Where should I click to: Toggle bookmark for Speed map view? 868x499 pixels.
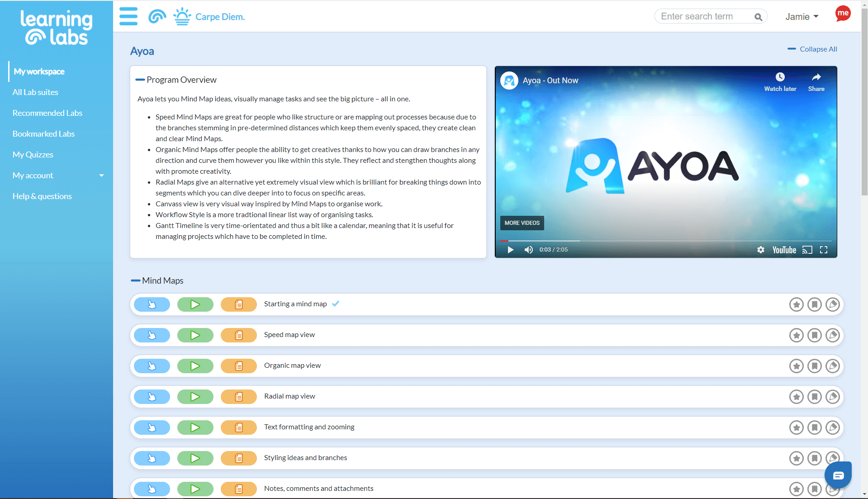click(x=815, y=335)
